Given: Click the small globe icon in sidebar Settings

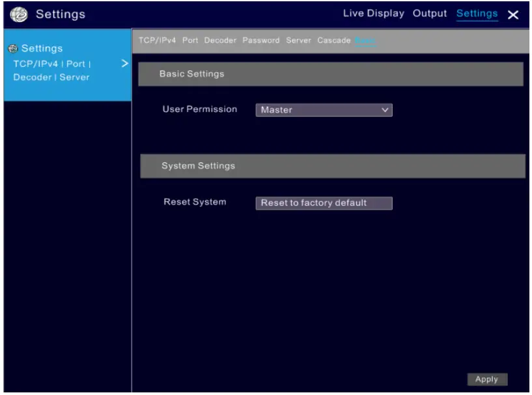Looking at the screenshot, I should click(x=13, y=49).
